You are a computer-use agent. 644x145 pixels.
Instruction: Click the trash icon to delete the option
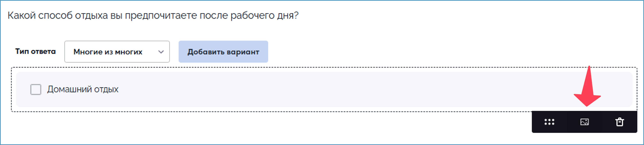click(x=619, y=122)
